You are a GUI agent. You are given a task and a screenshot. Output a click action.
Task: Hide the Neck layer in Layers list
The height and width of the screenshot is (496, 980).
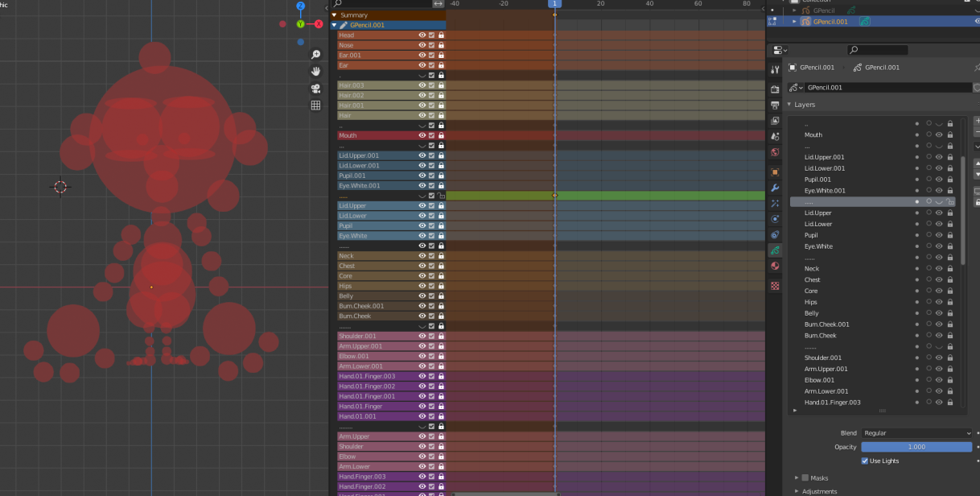pyautogui.click(x=939, y=269)
